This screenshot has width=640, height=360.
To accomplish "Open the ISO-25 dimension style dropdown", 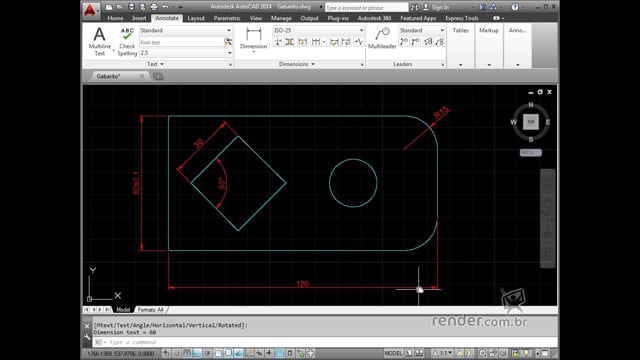I will click(318, 31).
